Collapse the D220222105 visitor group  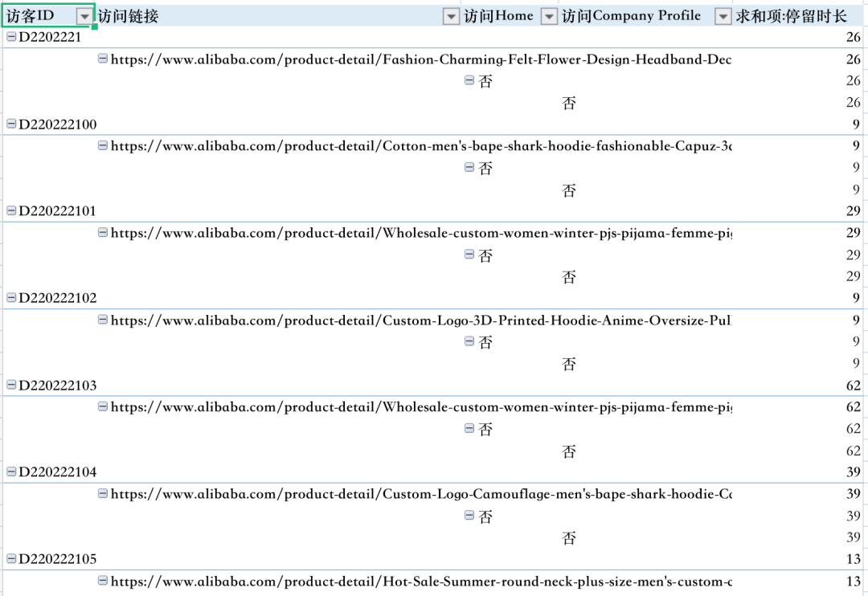tap(11, 558)
